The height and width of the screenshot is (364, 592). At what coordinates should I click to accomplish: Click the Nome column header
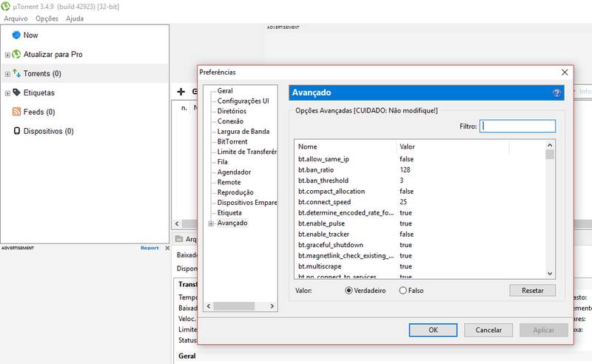pos(345,146)
